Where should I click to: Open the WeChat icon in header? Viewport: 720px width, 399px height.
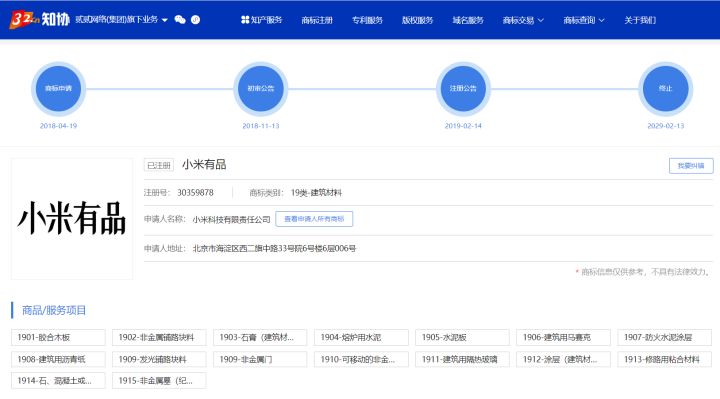pos(180,20)
